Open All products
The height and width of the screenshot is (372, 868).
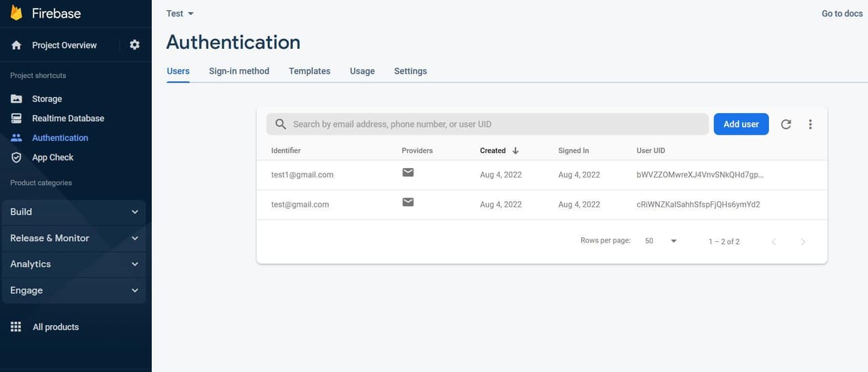point(56,327)
